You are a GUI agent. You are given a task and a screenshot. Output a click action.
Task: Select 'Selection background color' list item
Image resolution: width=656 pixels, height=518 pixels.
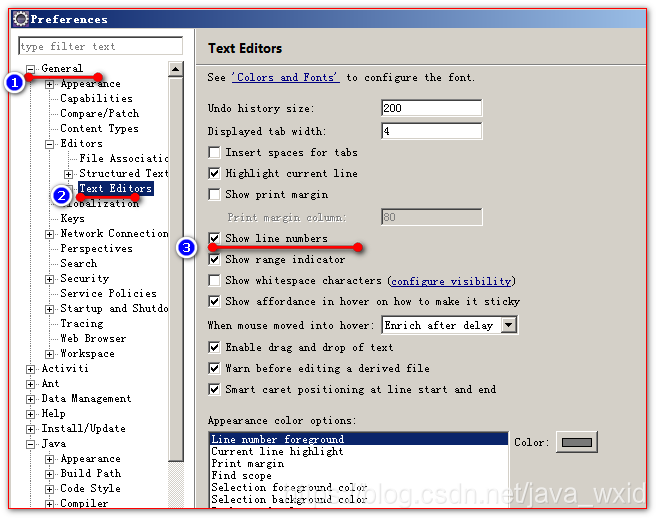(x=359, y=499)
